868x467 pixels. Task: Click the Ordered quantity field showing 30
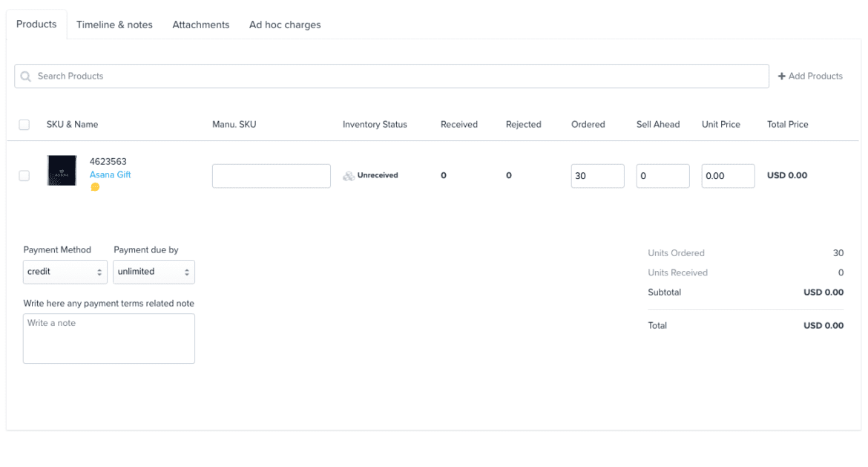click(598, 176)
